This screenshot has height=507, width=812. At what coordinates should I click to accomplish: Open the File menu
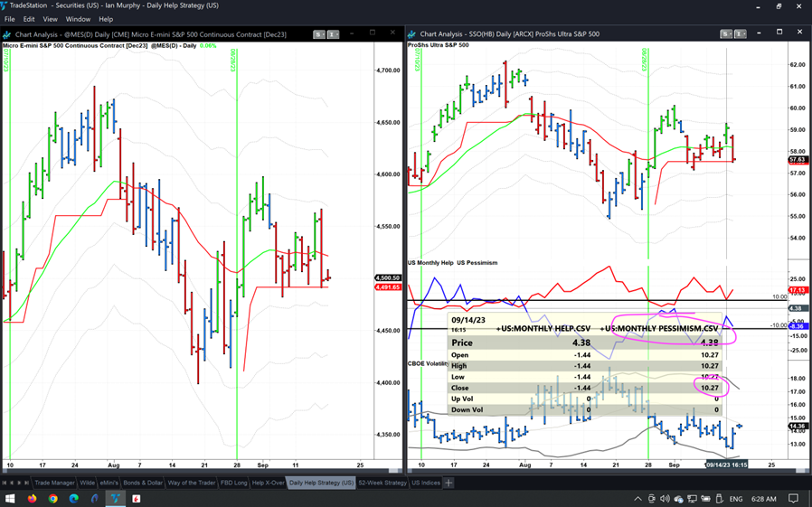click(x=10, y=19)
